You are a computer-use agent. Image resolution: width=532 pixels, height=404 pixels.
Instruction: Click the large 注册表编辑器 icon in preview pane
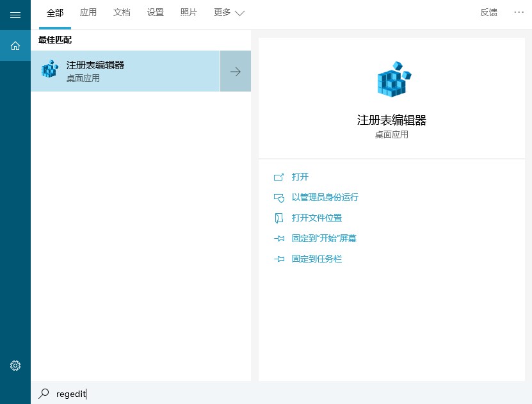coord(391,79)
